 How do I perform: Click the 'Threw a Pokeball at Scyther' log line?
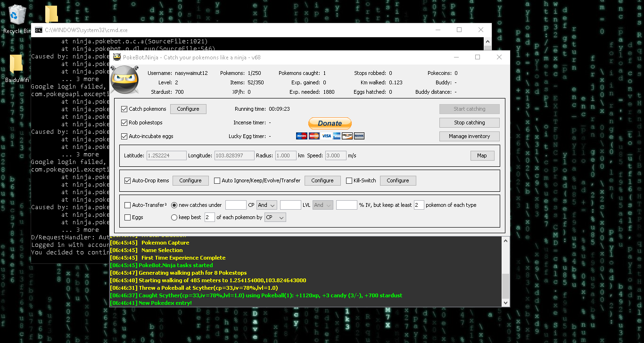click(x=194, y=288)
